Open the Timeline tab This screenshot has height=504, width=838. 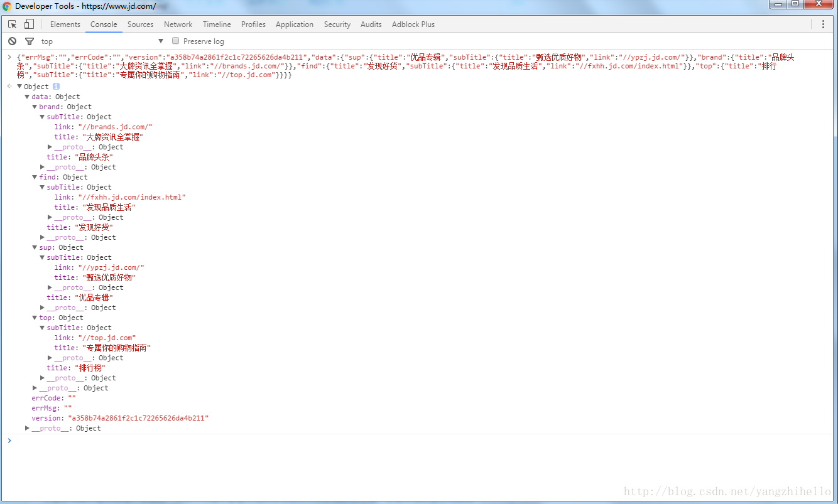point(217,24)
